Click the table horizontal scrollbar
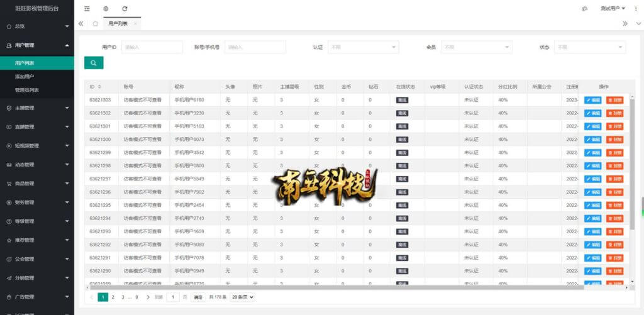644x315 pixels. coord(337,287)
